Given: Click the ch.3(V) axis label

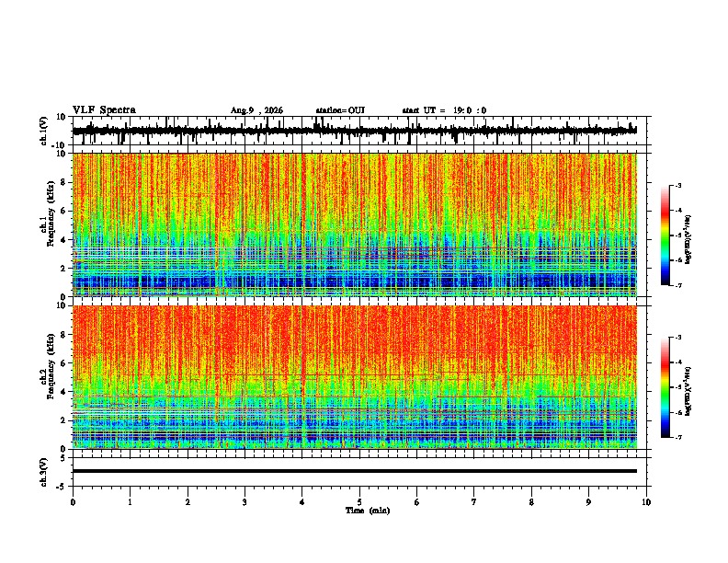Looking at the screenshot, I should point(44,472).
